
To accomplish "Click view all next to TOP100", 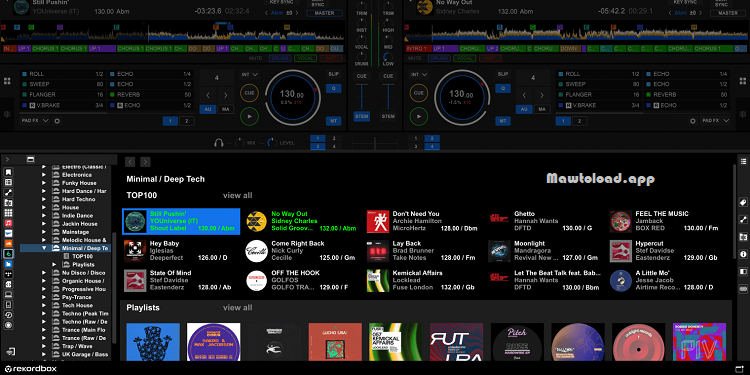I will (x=237, y=195).
